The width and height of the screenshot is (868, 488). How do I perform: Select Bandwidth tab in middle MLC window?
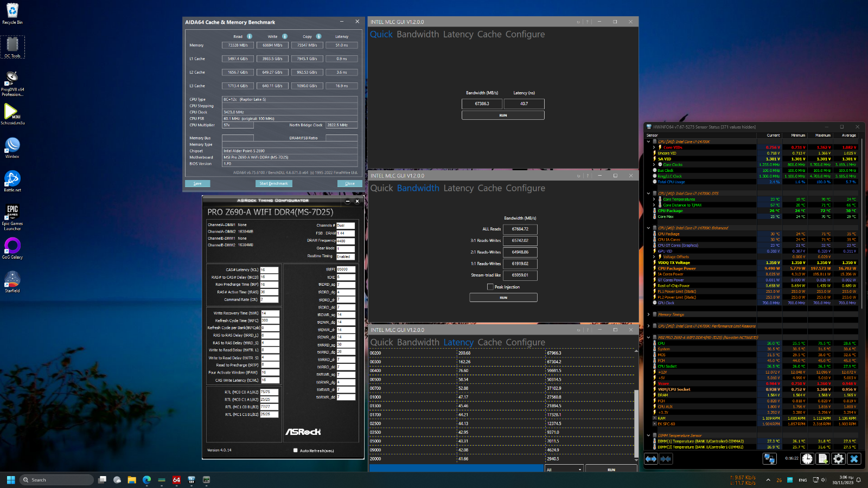(x=418, y=188)
